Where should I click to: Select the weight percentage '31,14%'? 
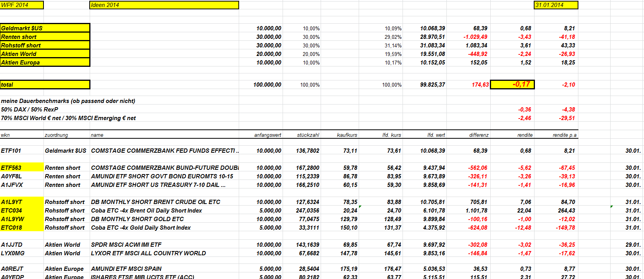pyautogui.click(x=393, y=45)
